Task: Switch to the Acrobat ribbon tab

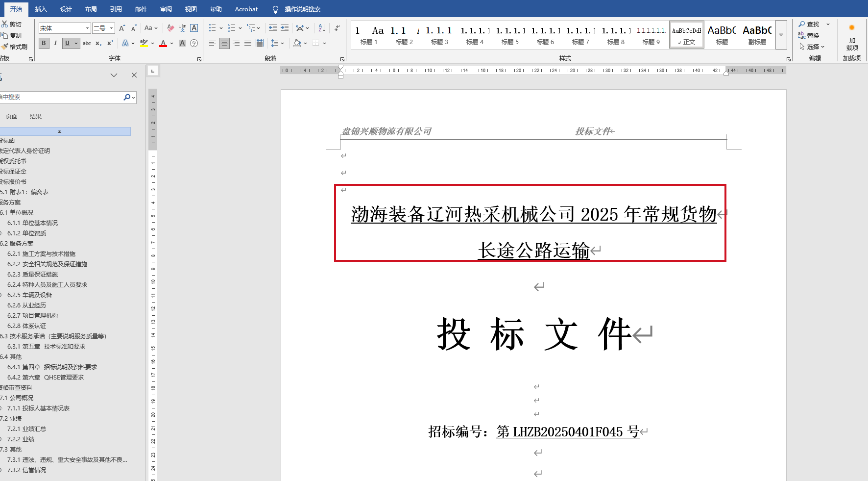Action: tap(246, 9)
